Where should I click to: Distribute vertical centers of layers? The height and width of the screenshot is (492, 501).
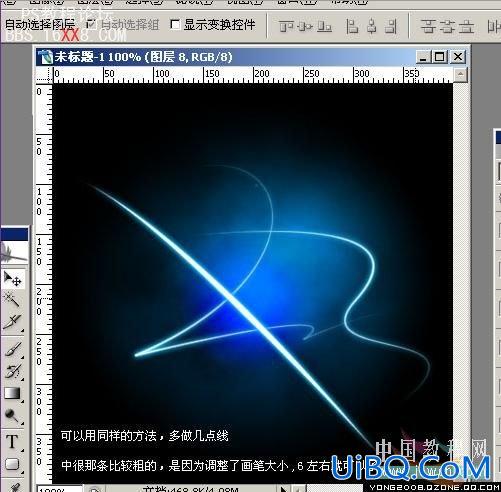pos(447,26)
